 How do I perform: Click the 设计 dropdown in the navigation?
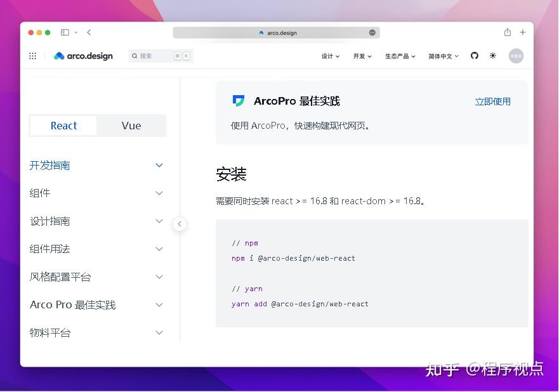[330, 56]
